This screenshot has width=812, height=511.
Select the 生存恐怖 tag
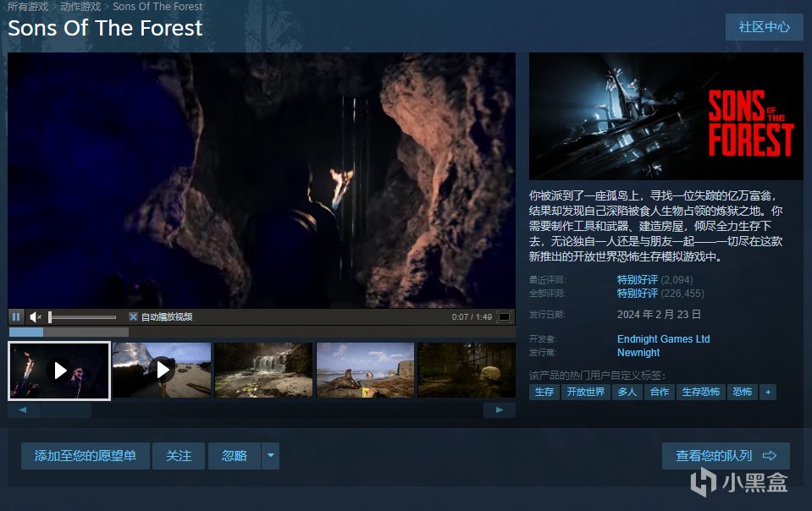point(701,392)
